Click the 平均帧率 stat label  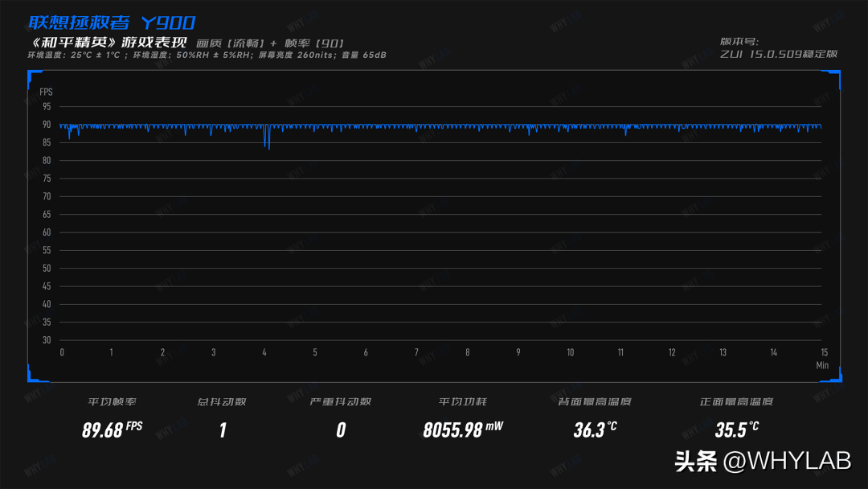(112, 401)
